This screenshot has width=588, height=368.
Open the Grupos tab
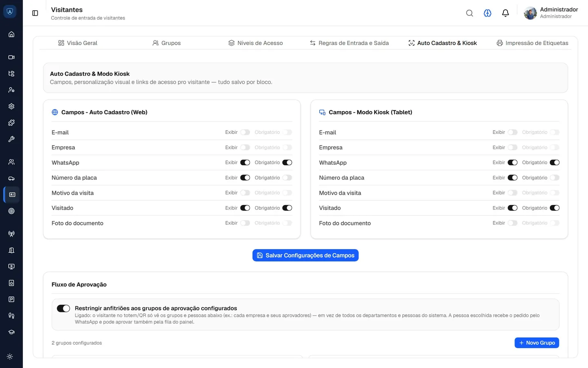pos(167,43)
